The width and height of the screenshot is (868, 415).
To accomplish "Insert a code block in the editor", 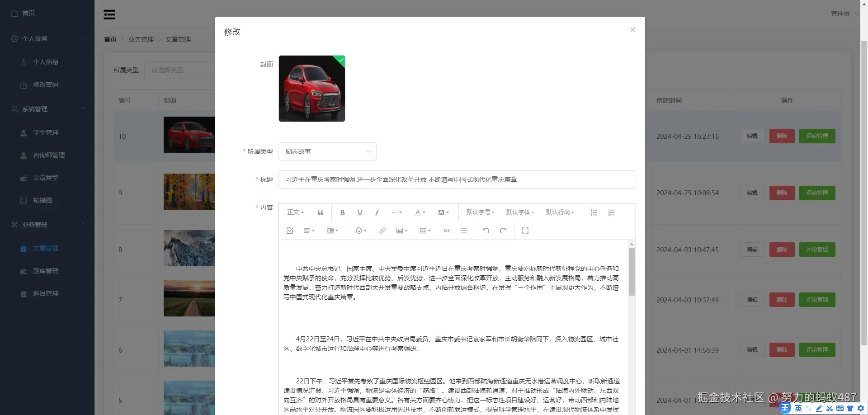I will click(x=446, y=231).
